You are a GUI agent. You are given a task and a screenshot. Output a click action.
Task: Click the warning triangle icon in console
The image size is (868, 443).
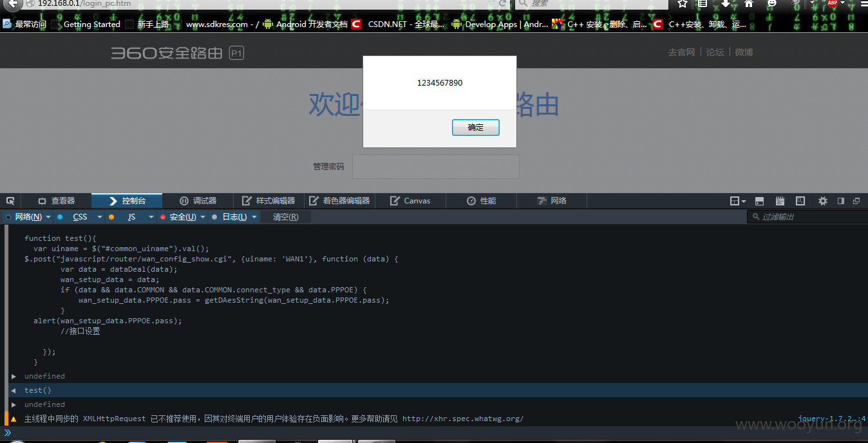tap(14, 419)
